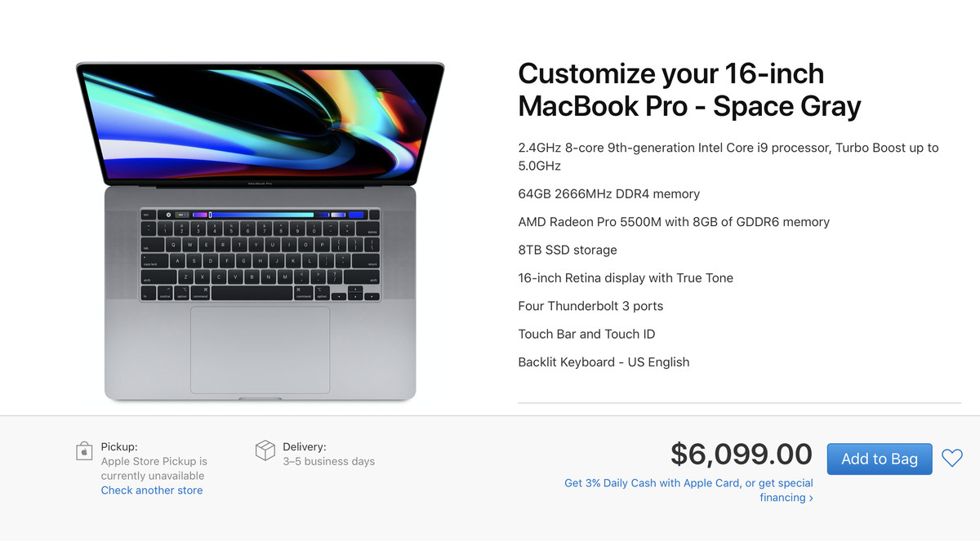Click the Touch Bar and Touch ID spec
The image size is (980, 541).
point(586,334)
